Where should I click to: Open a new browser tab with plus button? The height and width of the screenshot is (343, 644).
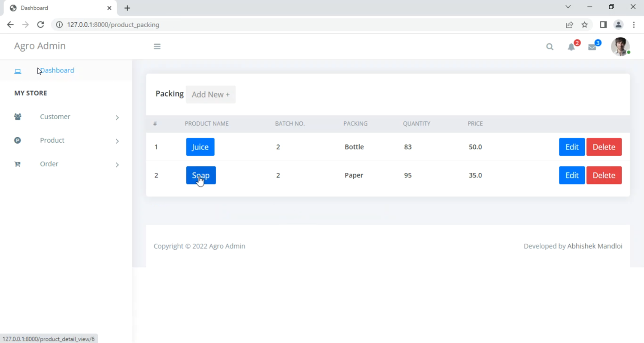pyautogui.click(x=127, y=8)
